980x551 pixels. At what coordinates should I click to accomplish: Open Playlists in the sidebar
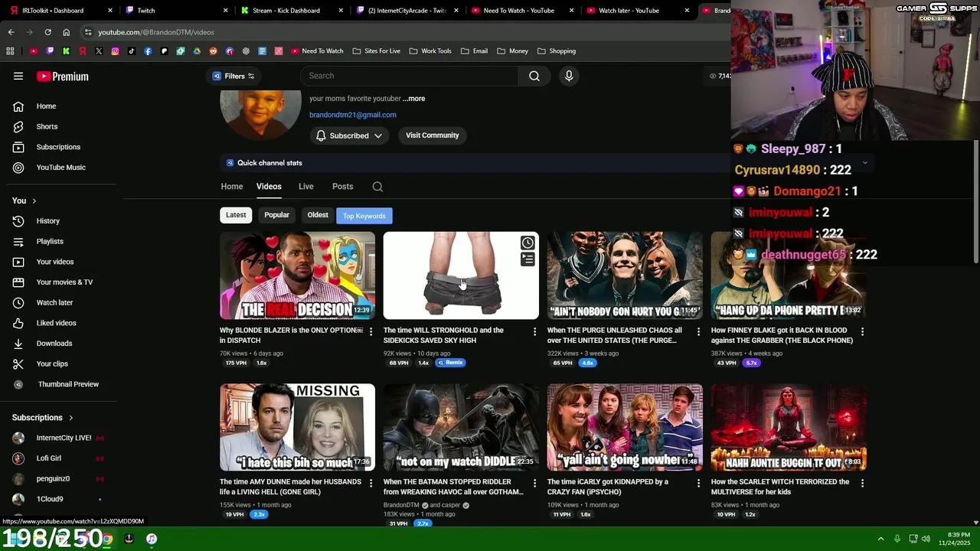[50, 241]
